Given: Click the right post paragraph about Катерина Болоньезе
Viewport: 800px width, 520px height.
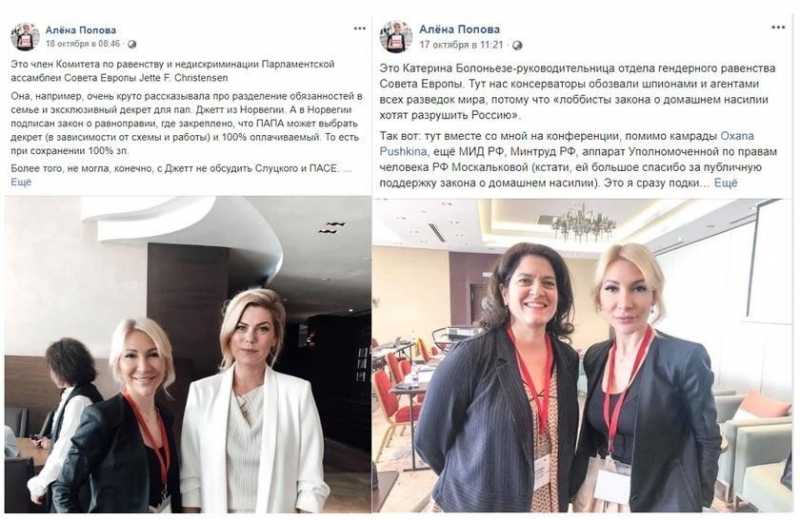Looking at the screenshot, I should (x=578, y=92).
